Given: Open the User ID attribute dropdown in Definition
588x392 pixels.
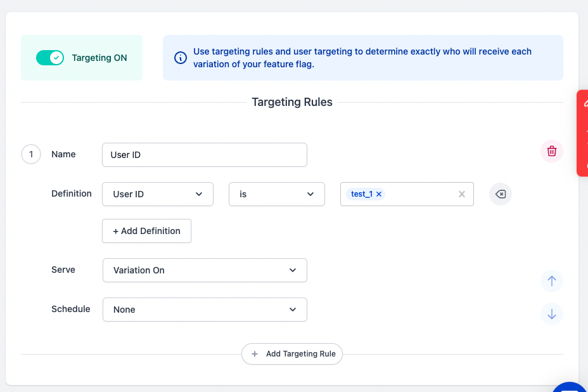Looking at the screenshot, I should (157, 194).
